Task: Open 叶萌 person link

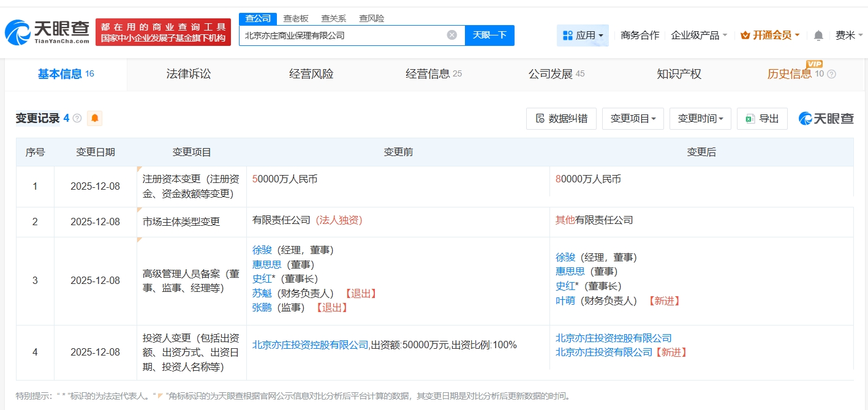Action: click(x=565, y=300)
